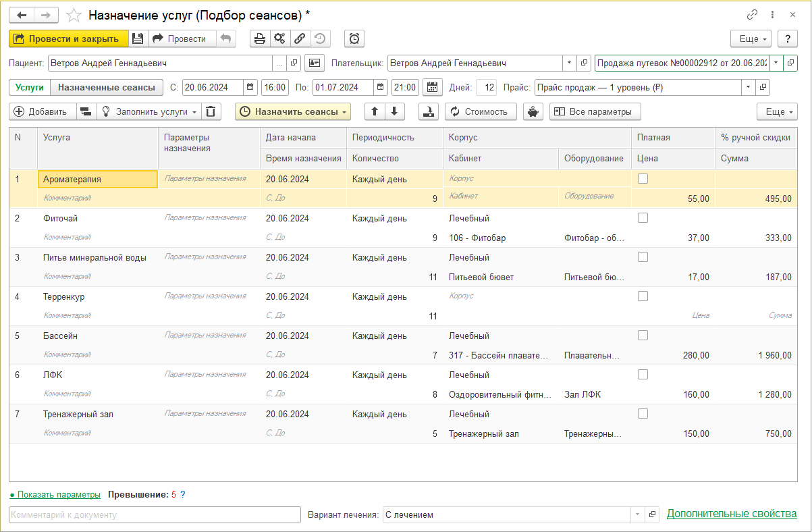812x532 pixels.
Task: Open the alarm clock reminder icon
Action: [354, 39]
